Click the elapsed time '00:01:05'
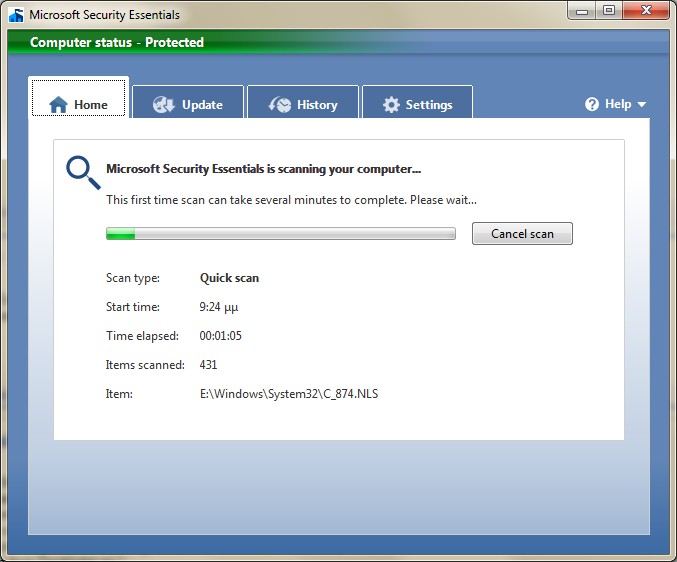Screen dimensions: 677x562 (220, 336)
